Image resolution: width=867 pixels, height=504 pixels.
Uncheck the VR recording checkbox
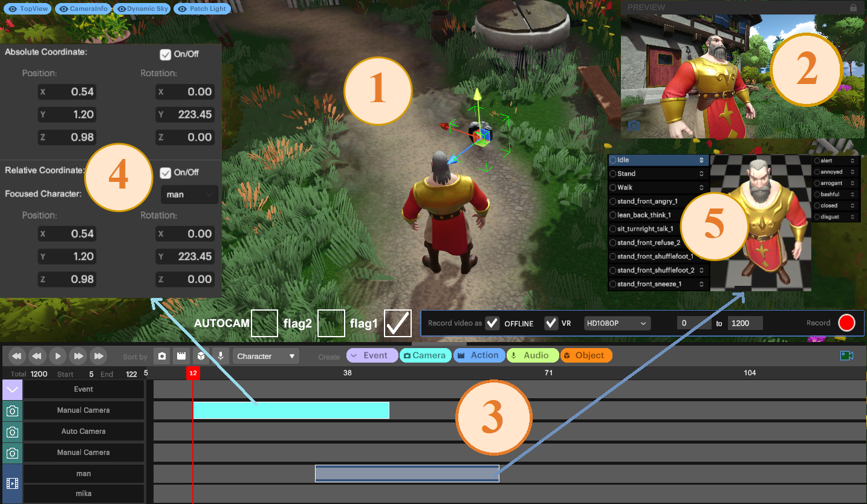pyautogui.click(x=551, y=323)
